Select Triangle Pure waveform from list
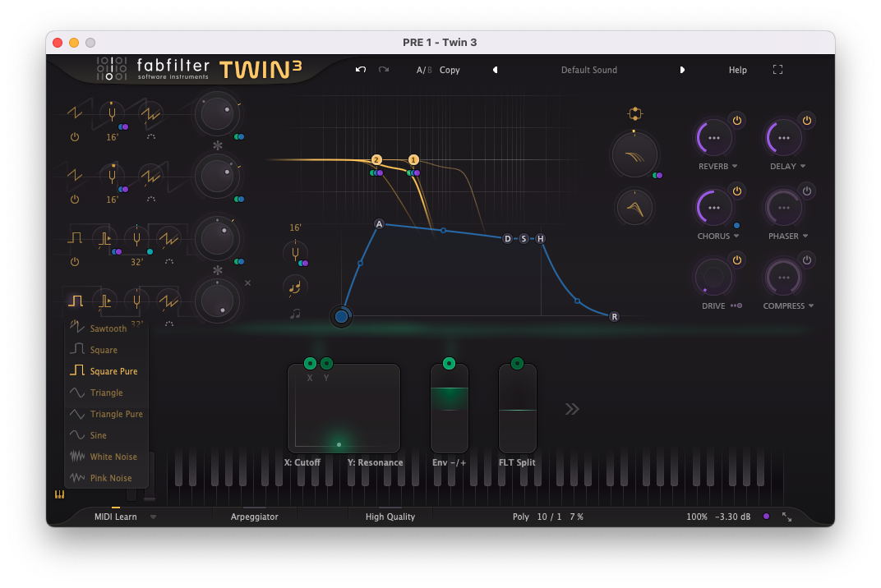Screen dimensions: 881x588 click(116, 414)
